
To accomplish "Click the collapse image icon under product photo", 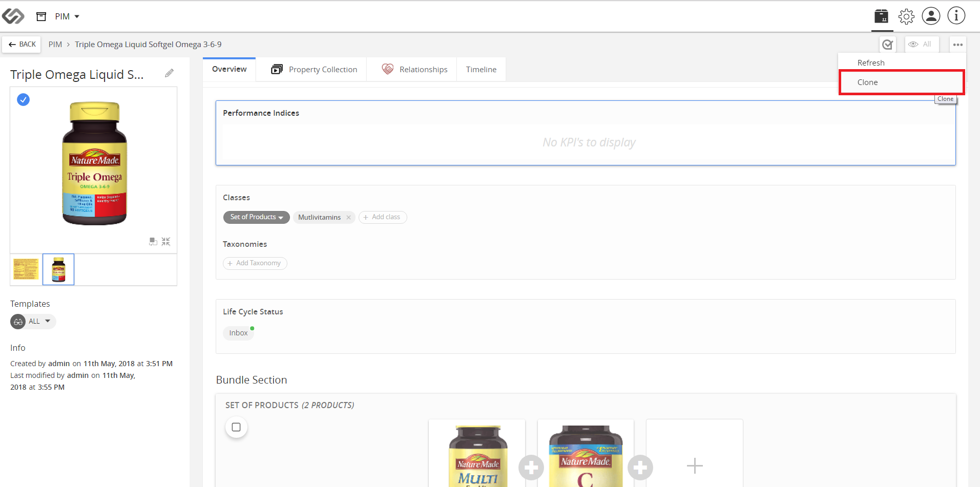I will (x=165, y=241).
